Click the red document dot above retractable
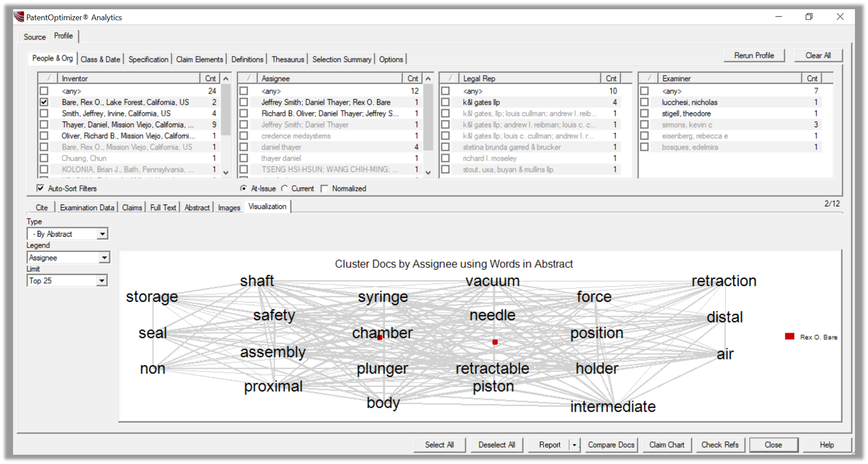Image resolution: width=868 pixels, height=464 pixels. (495, 342)
